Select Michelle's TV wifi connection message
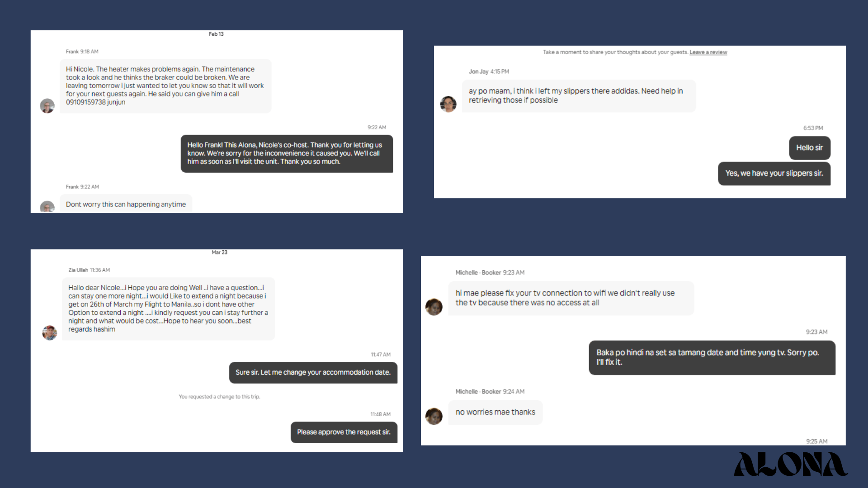This screenshot has height=488, width=868. [x=571, y=298]
